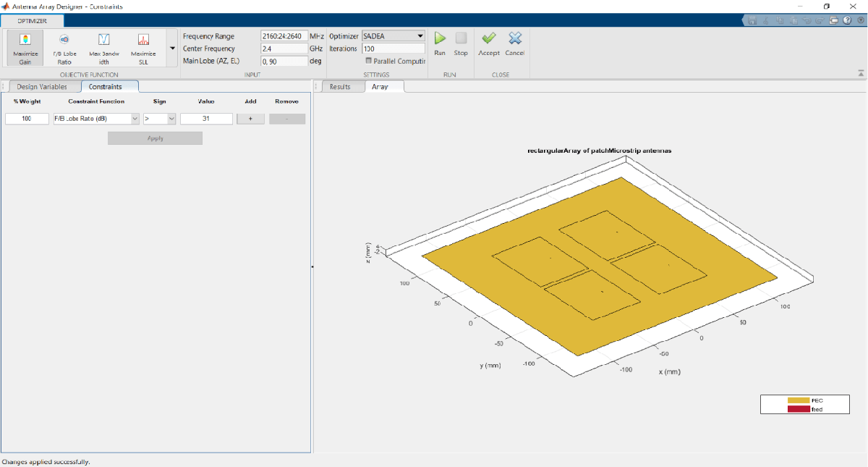Click the Frequency Range input field
The image size is (868, 467).
284,35
